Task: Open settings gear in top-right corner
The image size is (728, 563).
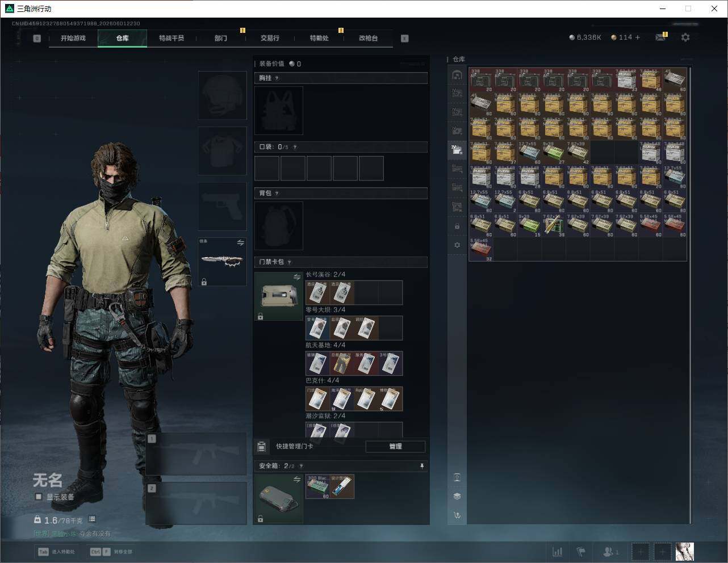Action: pyautogui.click(x=685, y=37)
